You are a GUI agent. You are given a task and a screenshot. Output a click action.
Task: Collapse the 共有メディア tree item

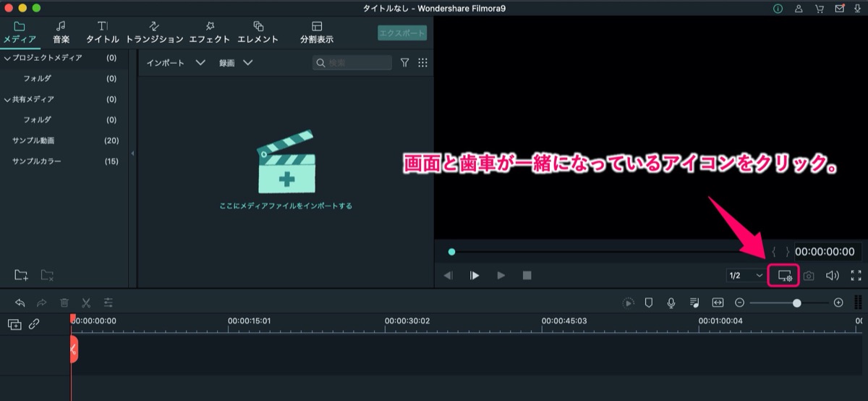(7, 99)
